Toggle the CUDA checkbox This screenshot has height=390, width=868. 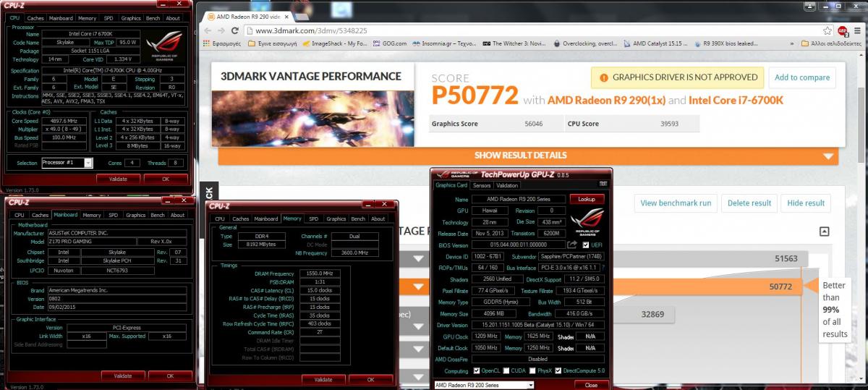pos(507,370)
